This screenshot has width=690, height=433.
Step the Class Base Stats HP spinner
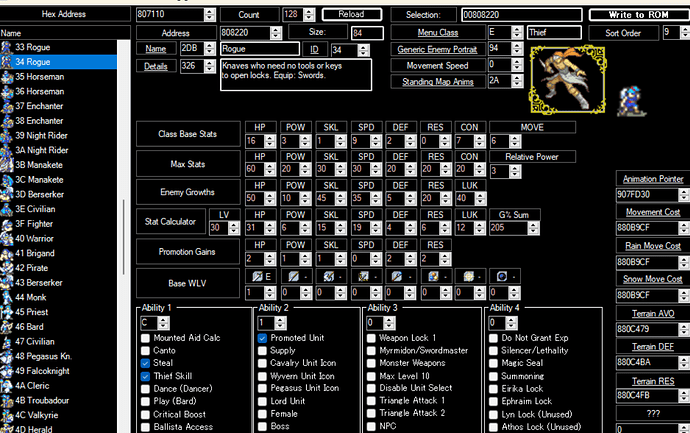[x=270, y=141]
